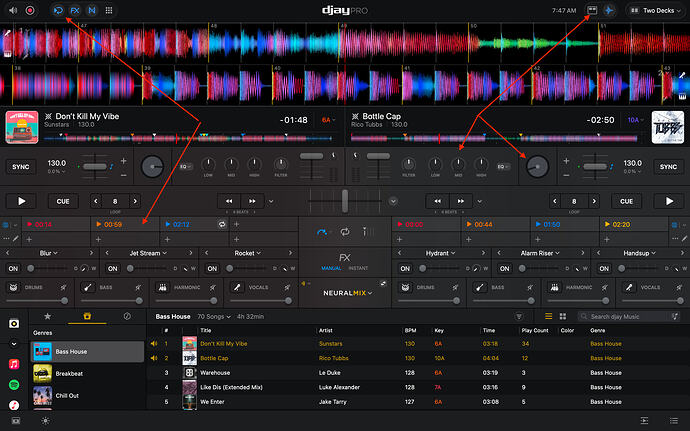
Task: Open the Hydrant effect dropdown
Action: 440,253
